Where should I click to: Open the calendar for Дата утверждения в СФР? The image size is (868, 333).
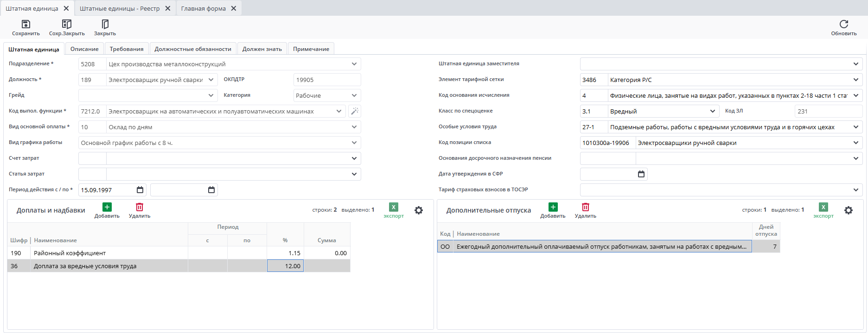click(x=641, y=174)
